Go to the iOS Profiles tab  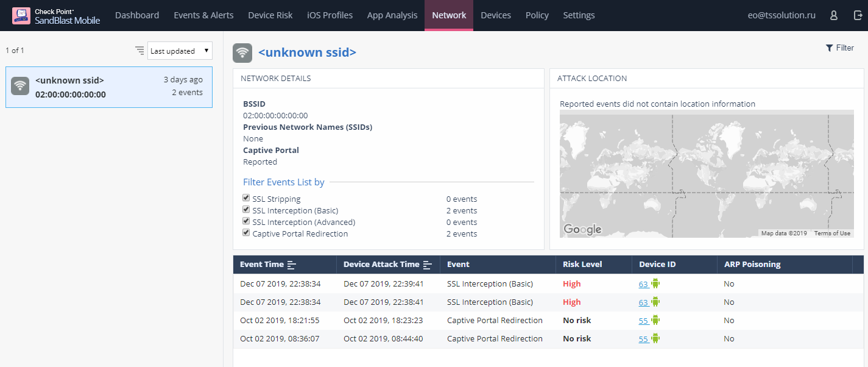330,15
